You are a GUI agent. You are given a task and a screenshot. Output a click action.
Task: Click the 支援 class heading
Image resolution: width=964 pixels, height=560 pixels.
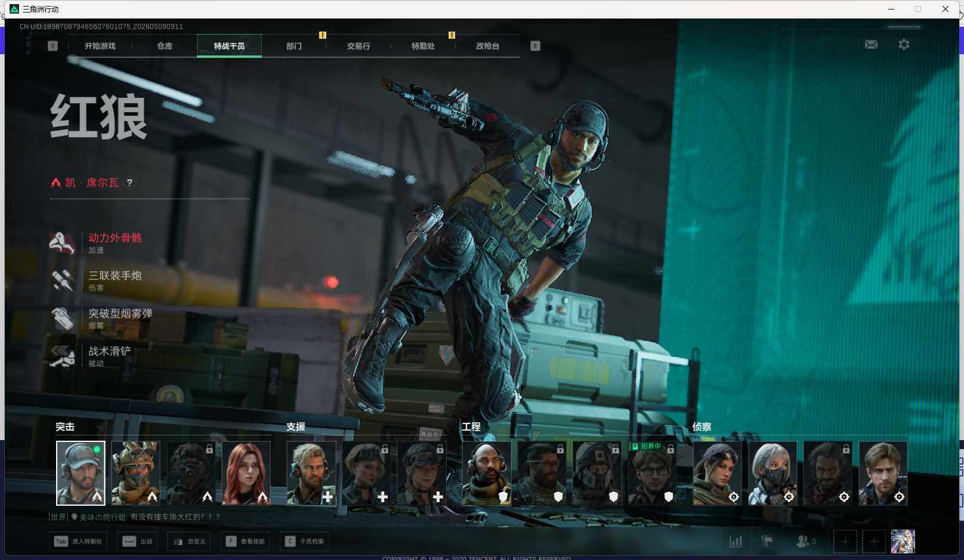pos(296,427)
